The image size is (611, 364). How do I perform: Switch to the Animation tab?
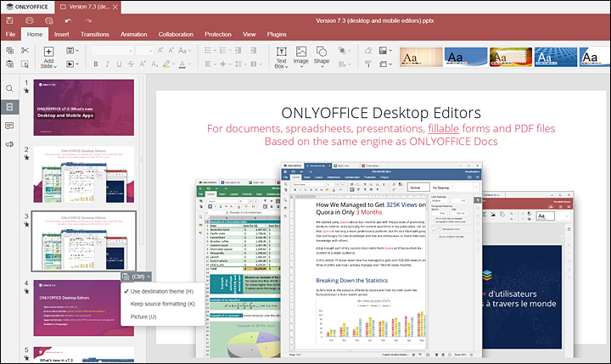[x=134, y=34]
